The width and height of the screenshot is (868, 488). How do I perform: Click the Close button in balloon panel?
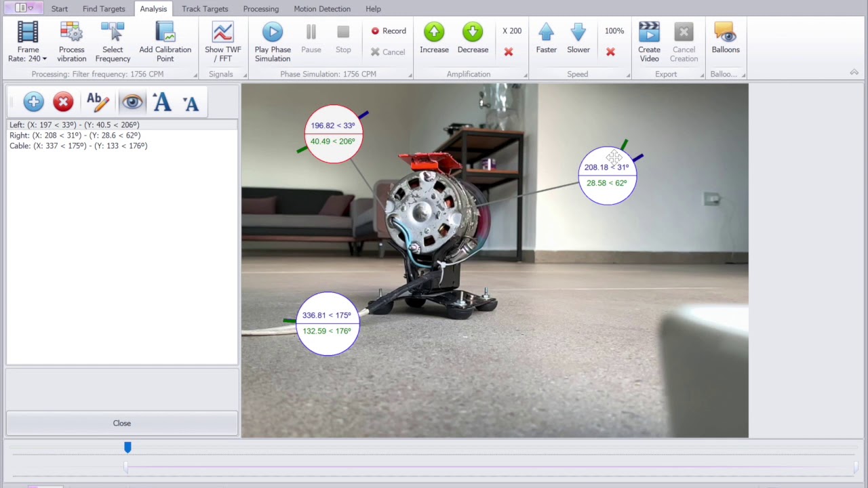point(122,423)
